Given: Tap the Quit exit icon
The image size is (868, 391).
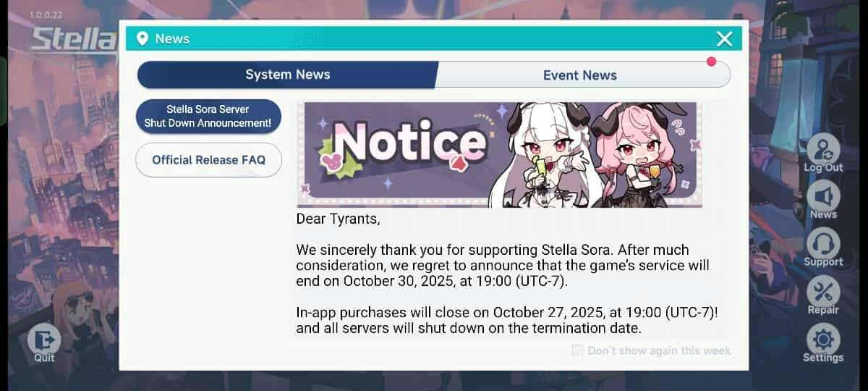Looking at the screenshot, I should pos(44,338).
